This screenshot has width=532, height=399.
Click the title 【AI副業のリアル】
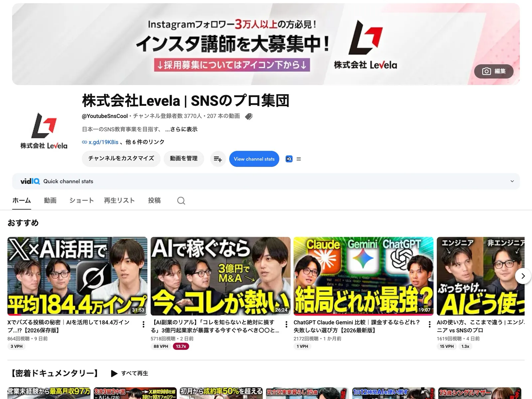pyautogui.click(x=215, y=326)
